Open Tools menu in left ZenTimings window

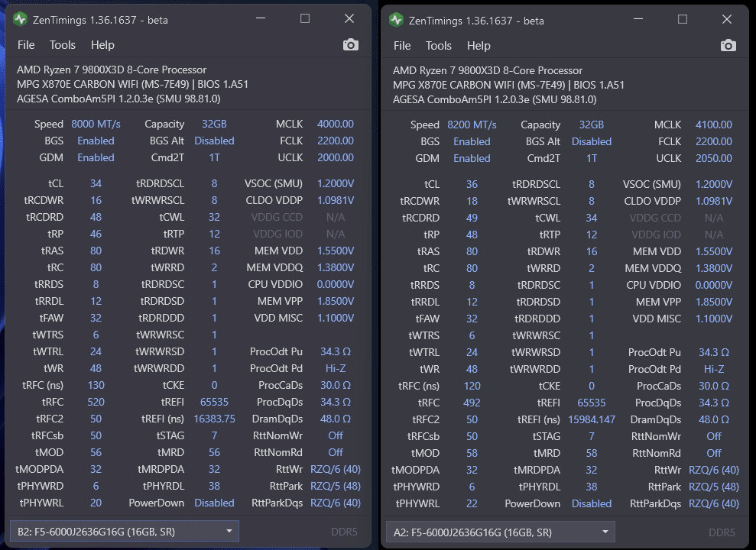63,45
